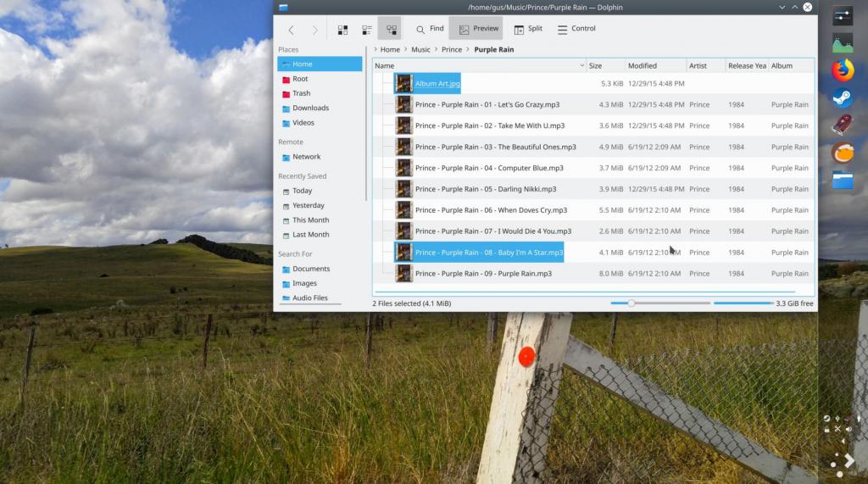Switch to Icons view mode

pos(342,30)
